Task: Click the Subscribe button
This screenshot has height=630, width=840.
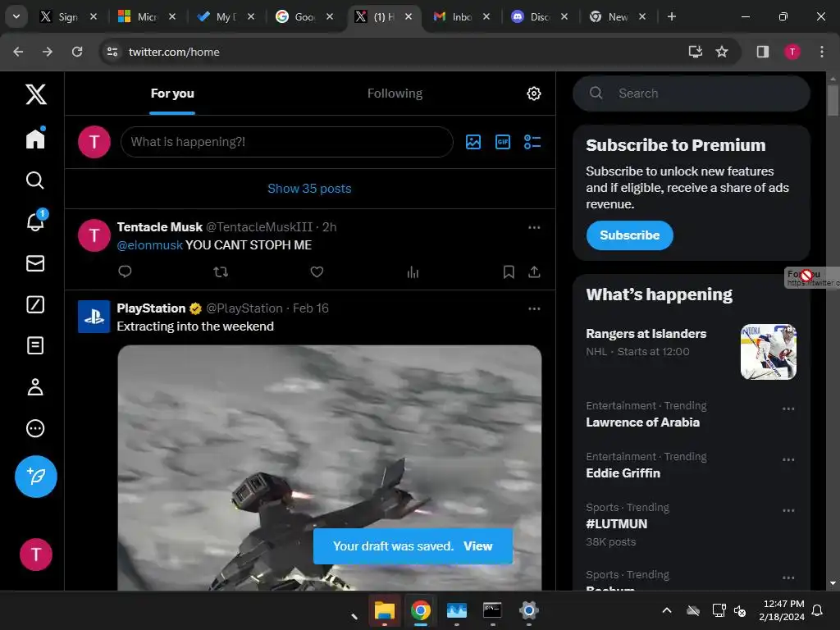Action: point(629,235)
